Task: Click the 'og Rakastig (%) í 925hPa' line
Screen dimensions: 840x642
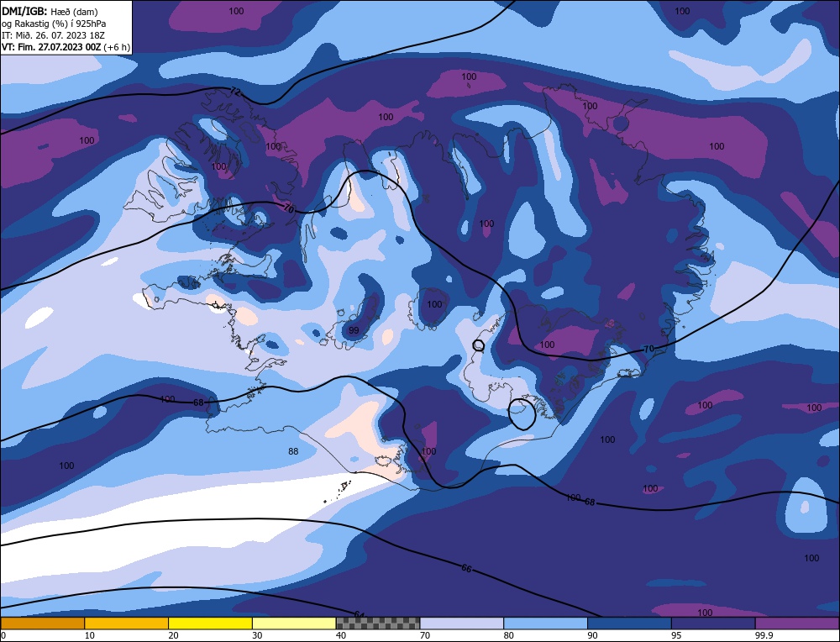Action: (54, 23)
